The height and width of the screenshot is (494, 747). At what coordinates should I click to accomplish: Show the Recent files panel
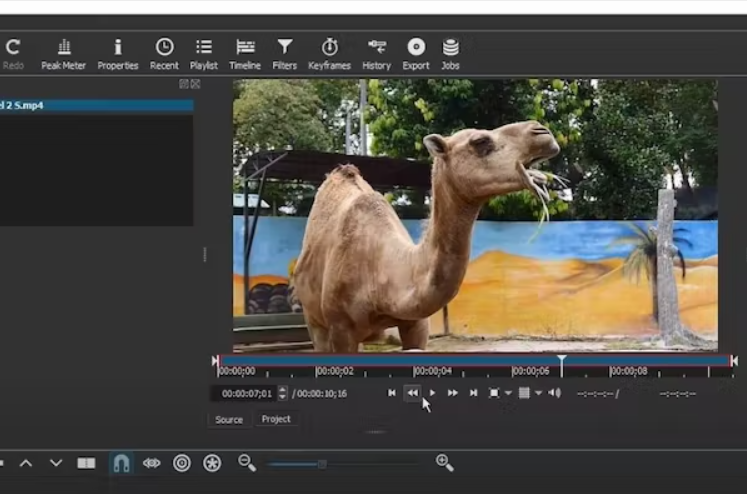click(164, 54)
